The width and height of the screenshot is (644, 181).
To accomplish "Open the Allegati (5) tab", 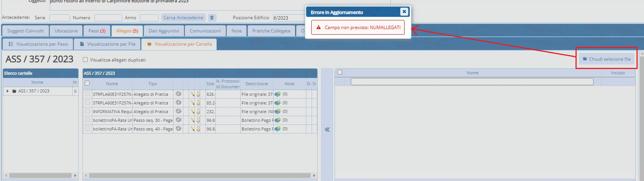I will pos(127,31).
